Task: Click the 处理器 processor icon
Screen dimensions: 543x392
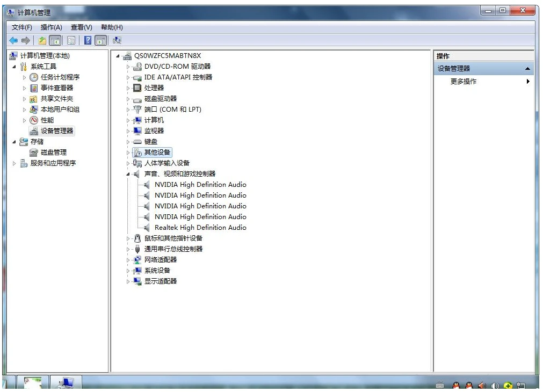Action: point(137,88)
